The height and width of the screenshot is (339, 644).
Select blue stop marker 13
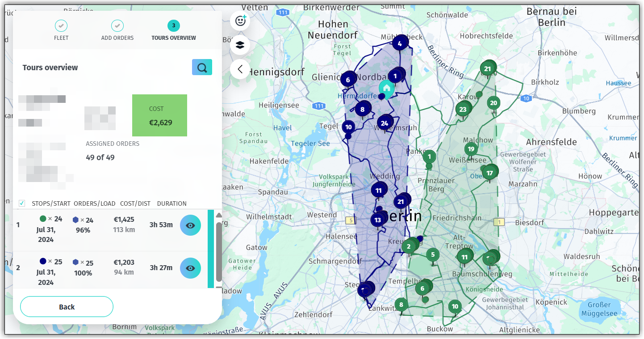point(378,220)
